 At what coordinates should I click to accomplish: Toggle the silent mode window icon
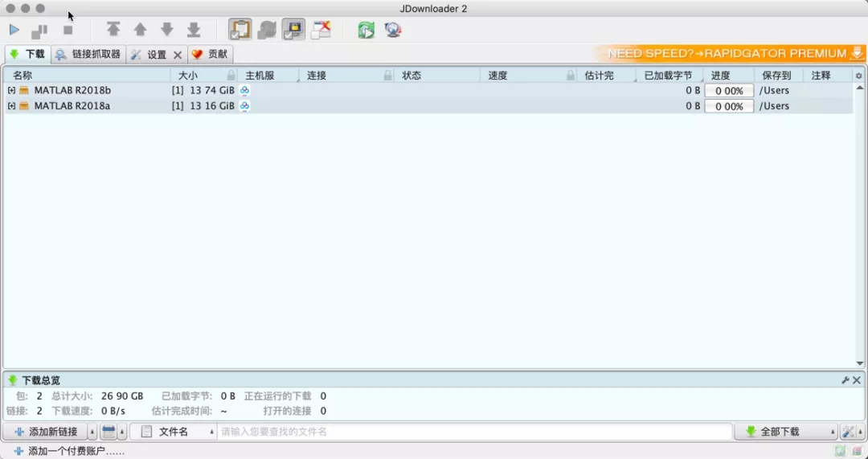coord(321,30)
